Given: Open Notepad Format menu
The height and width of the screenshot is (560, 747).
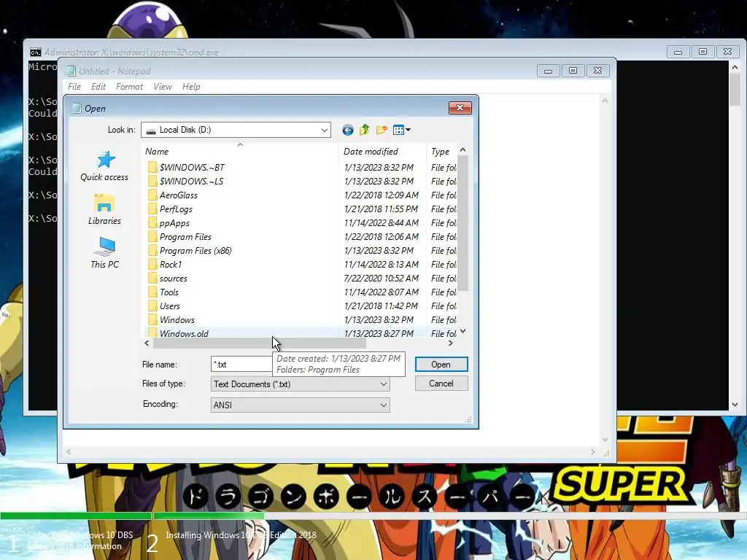Looking at the screenshot, I should coord(129,87).
